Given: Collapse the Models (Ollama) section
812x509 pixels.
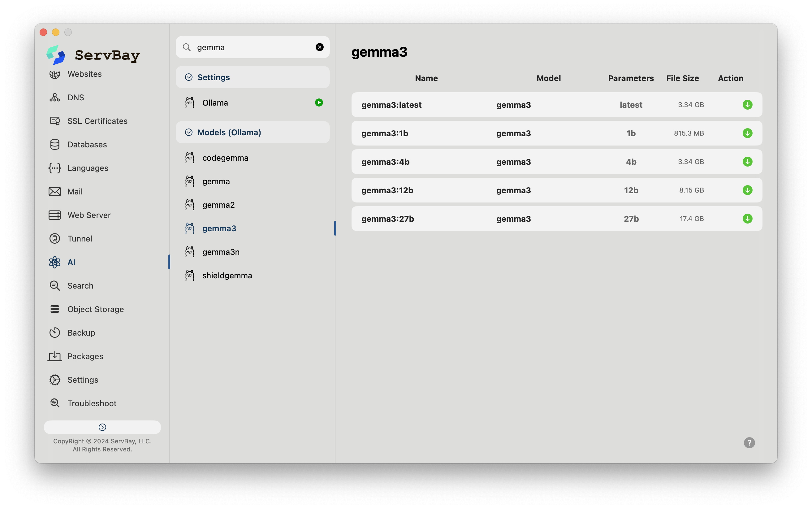Looking at the screenshot, I should click(x=189, y=132).
